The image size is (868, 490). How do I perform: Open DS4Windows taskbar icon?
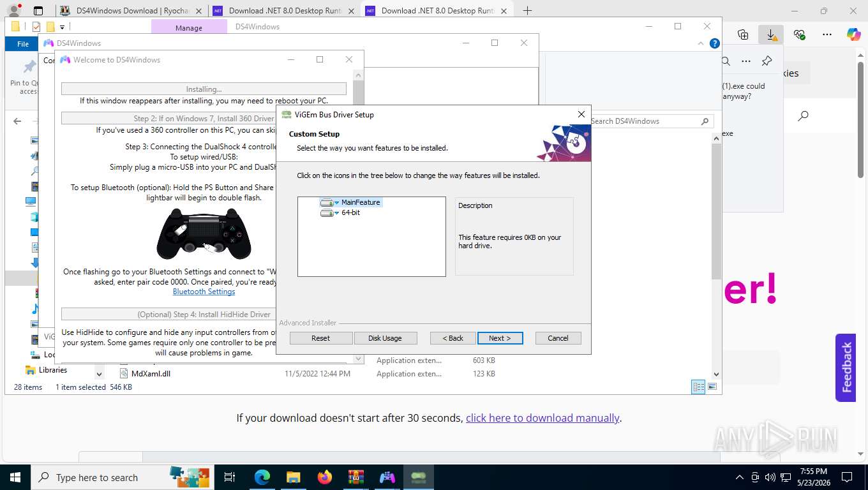[x=387, y=477]
